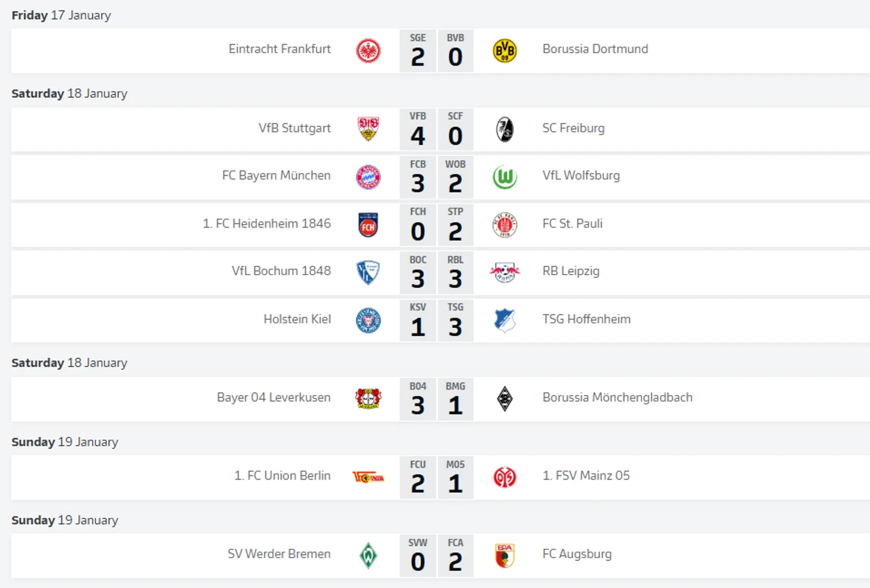Click the Borussia Dortmund BVB logo
Image resolution: width=870 pixels, height=588 pixels.
point(505,51)
